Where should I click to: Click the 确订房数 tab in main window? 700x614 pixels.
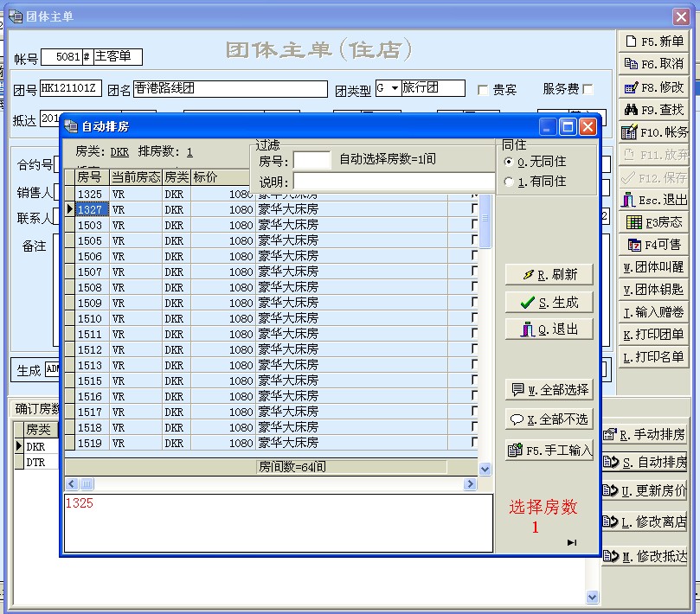tap(35, 409)
